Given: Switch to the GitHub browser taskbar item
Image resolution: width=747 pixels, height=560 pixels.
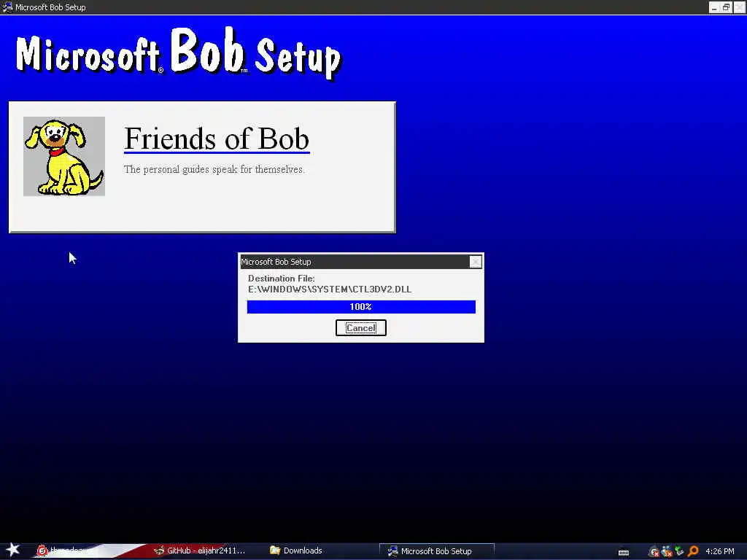Looking at the screenshot, I should [200, 551].
